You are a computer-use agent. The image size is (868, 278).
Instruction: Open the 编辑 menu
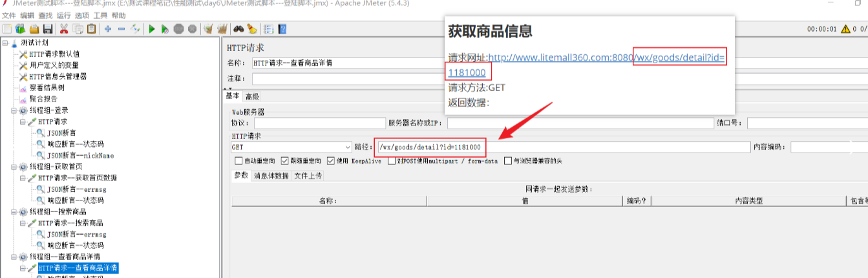pyautogui.click(x=26, y=16)
